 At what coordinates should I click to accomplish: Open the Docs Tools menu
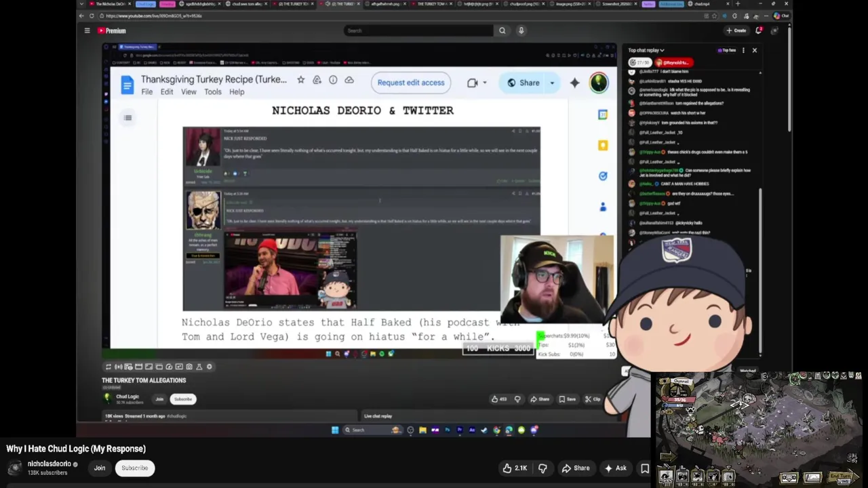point(213,92)
